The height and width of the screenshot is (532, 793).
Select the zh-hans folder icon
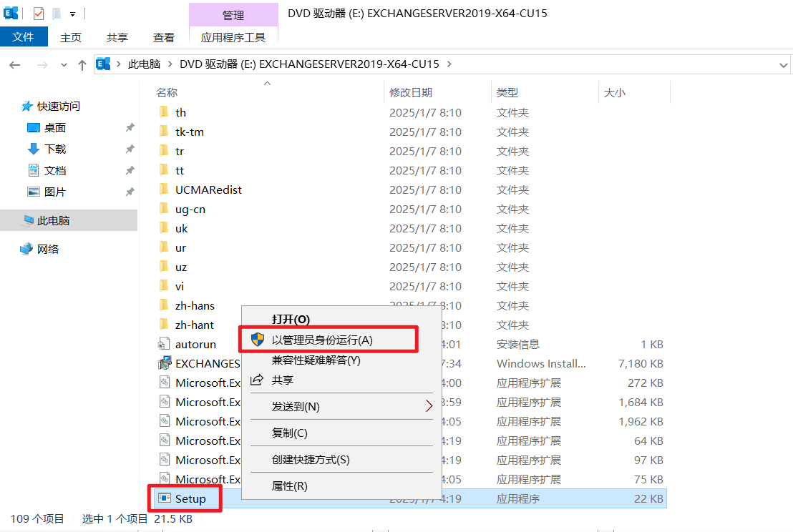pyautogui.click(x=164, y=305)
